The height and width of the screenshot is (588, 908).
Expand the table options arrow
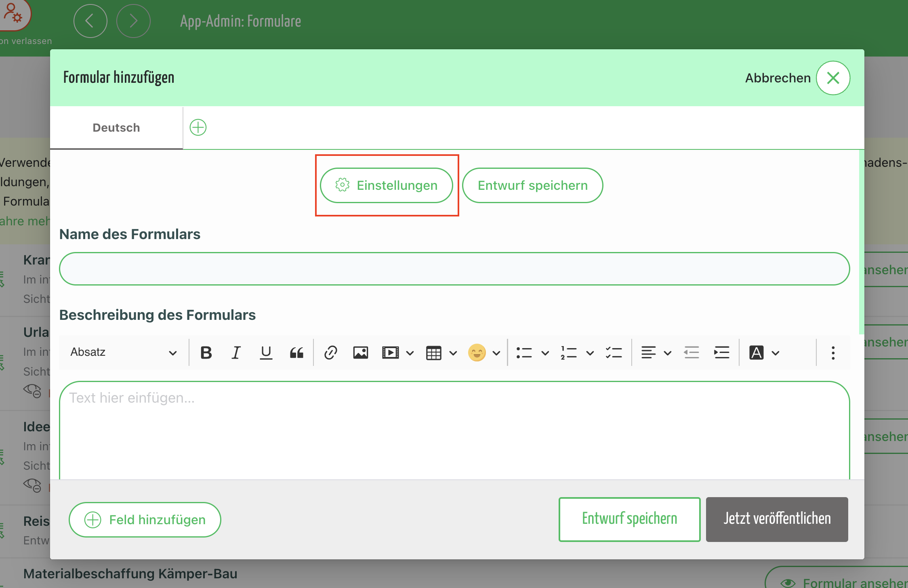pos(453,353)
